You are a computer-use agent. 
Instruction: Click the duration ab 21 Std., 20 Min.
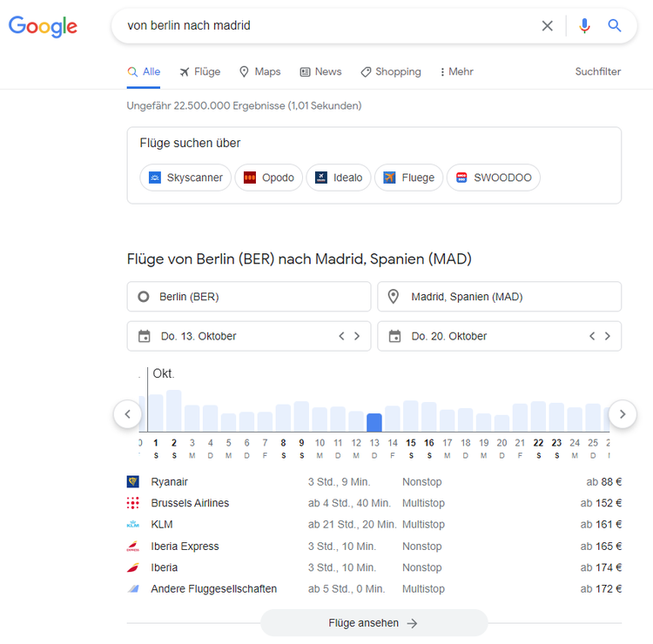pyautogui.click(x=352, y=525)
